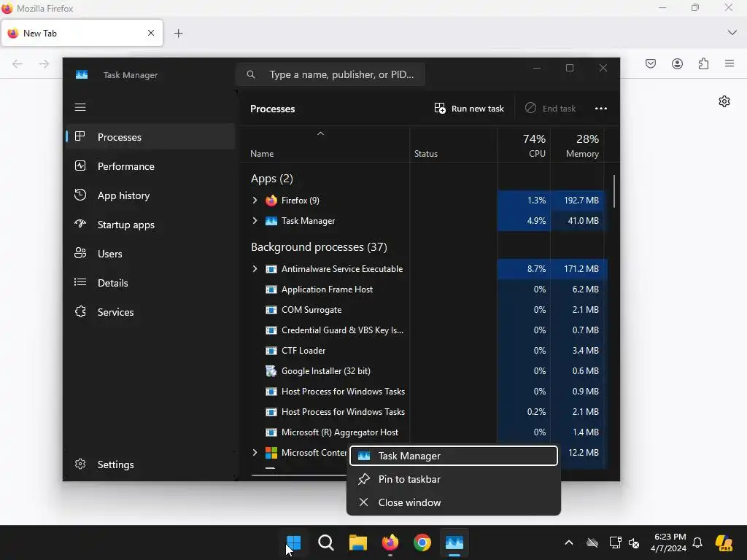
Task: Click the search magnifier icon in Task Manager
Action: click(251, 75)
